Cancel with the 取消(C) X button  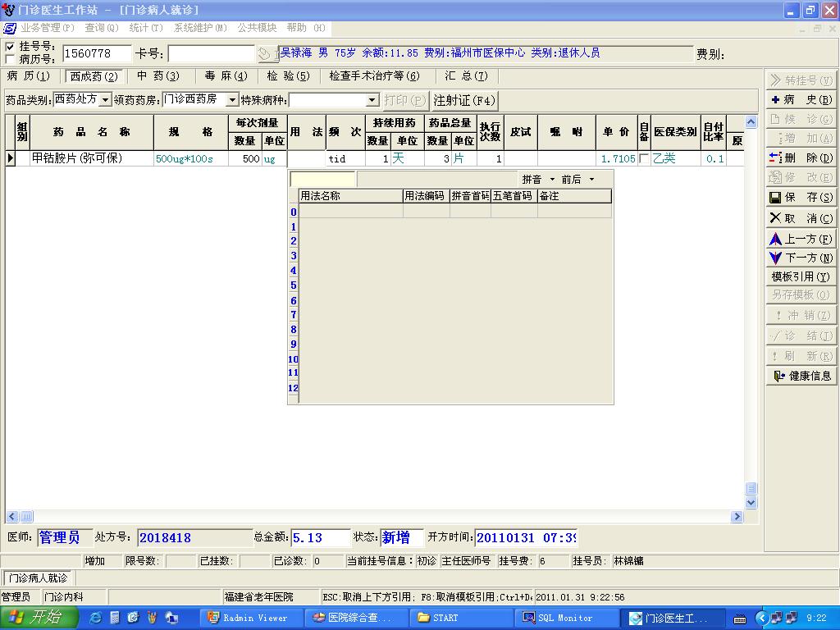coord(801,218)
